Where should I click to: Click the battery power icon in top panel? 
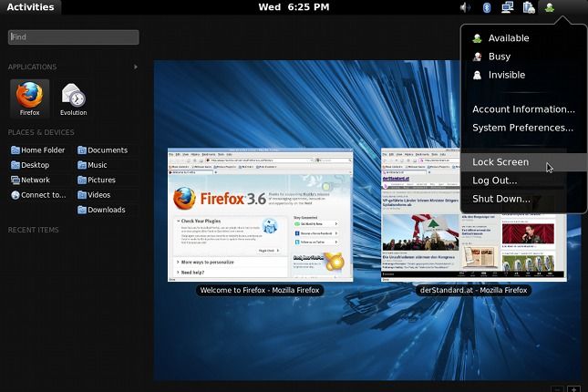529,7
